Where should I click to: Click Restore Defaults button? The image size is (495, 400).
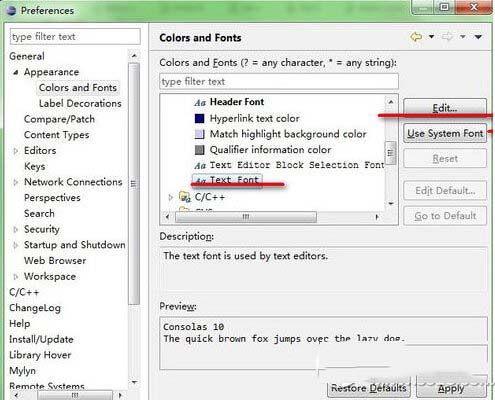coord(369,388)
